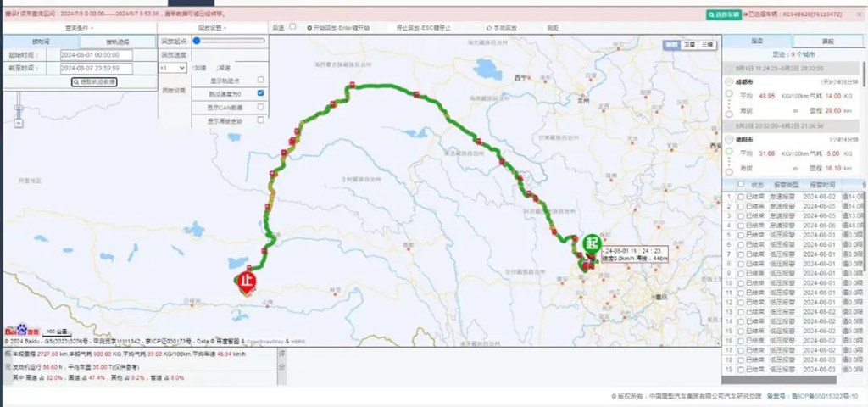Click alarm row 2 date 2024-08-05
Image resolution: width=868 pixels, height=407 pixels.
(x=820, y=206)
